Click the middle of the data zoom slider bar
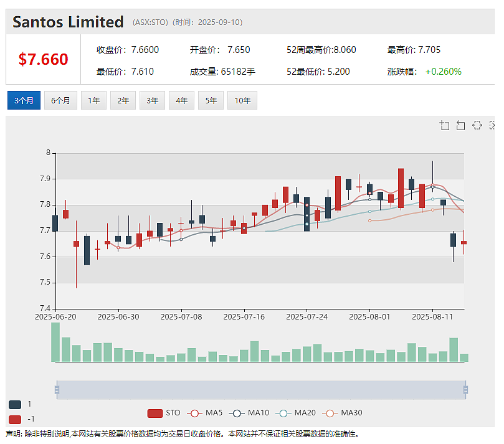 pos(261,390)
